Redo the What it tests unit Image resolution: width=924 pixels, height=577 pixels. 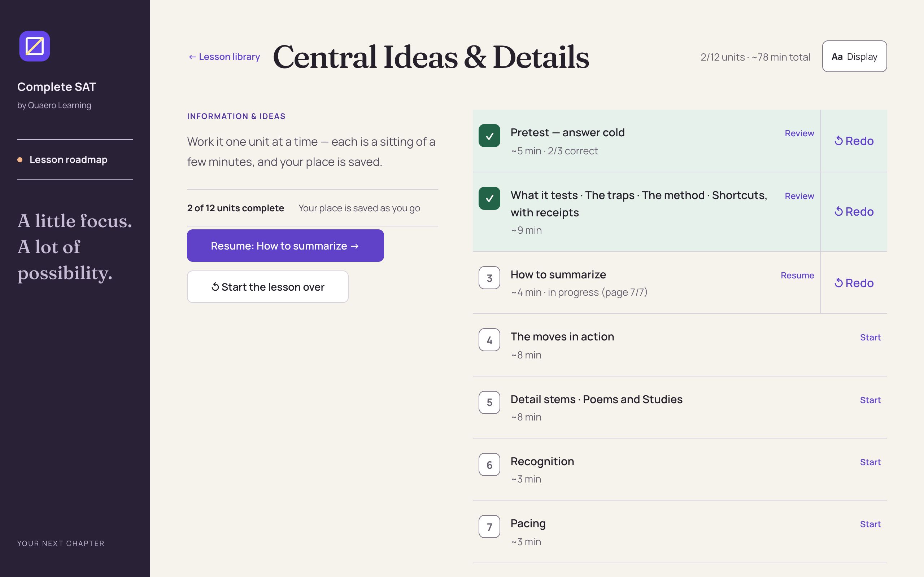[x=854, y=211]
